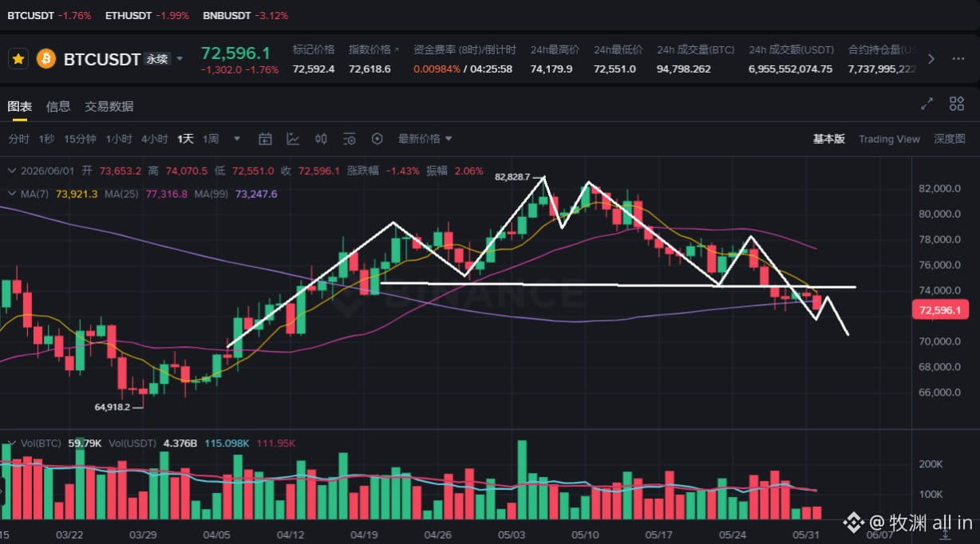Collapse the MA indicator row chevron

[x=10, y=194]
